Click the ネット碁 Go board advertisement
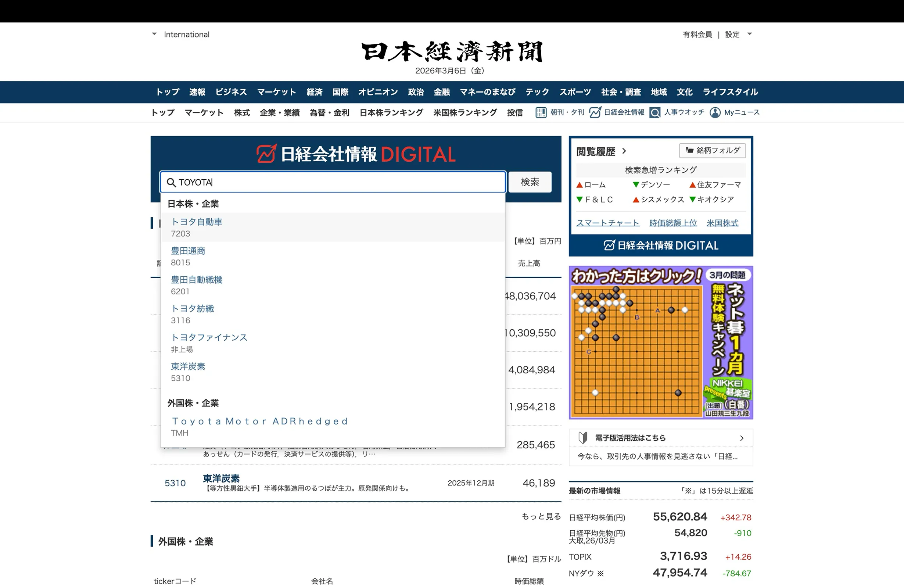This screenshot has height=588, width=904. point(661,343)
